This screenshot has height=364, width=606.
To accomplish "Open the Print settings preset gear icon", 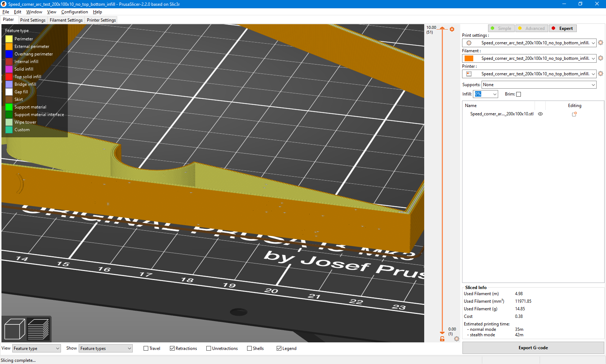I will [601, 43].
